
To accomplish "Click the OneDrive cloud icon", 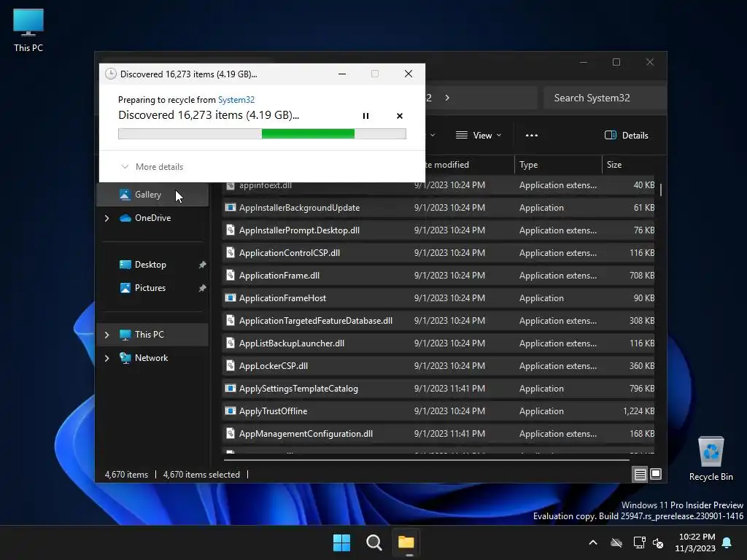I will 125,218.
